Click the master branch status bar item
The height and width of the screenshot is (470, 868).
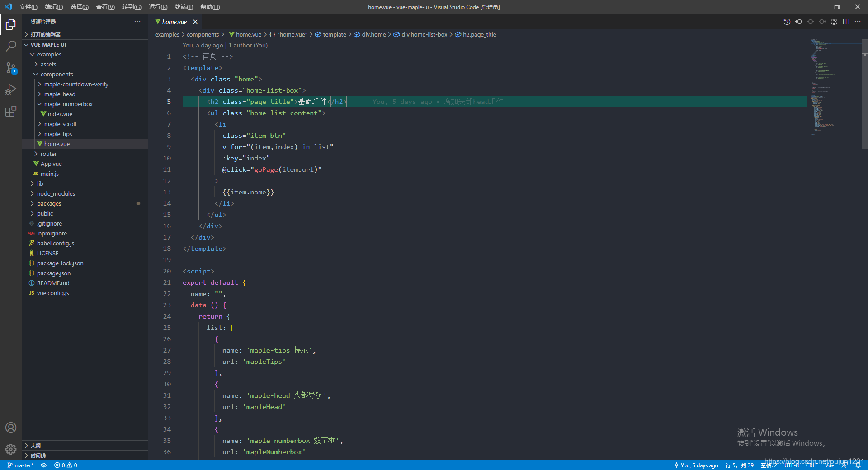pyautogui.click(x=20, y=465)
